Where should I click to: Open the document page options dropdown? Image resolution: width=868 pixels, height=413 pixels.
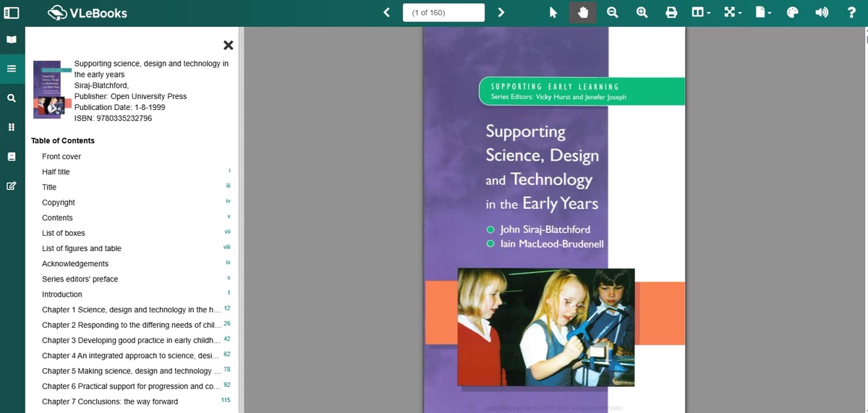(763, 12)
